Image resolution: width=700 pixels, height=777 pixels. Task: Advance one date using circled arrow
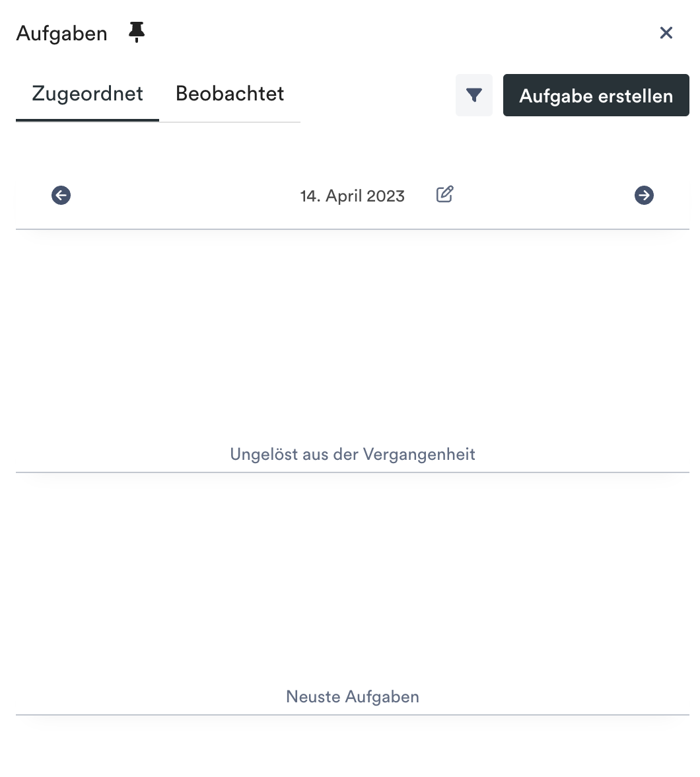(644, 196)
